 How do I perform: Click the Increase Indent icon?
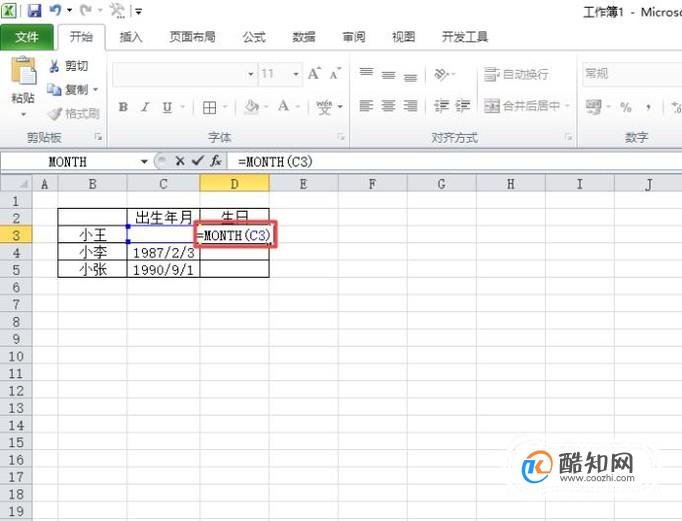point(463,106)
